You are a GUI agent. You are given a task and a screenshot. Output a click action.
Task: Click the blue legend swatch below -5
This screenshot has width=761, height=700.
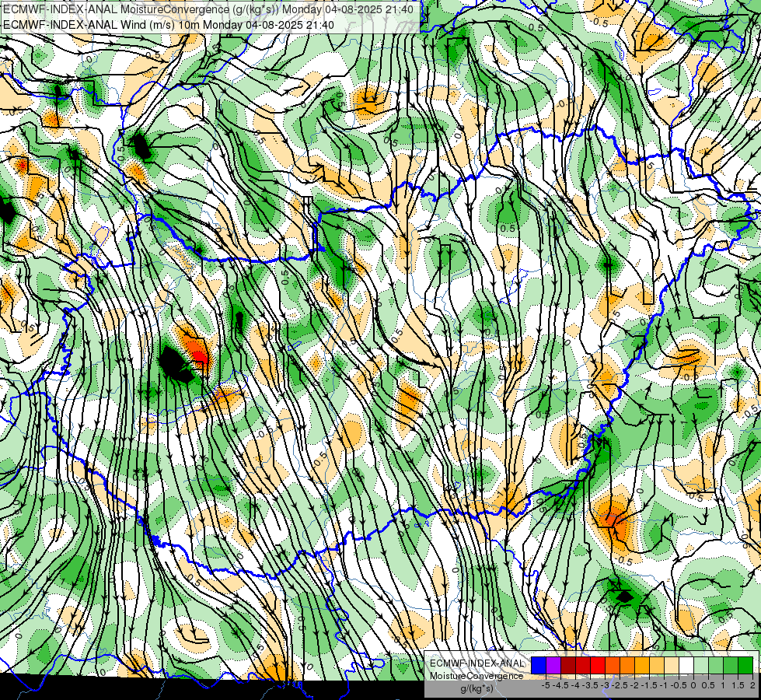coord(539,665)
